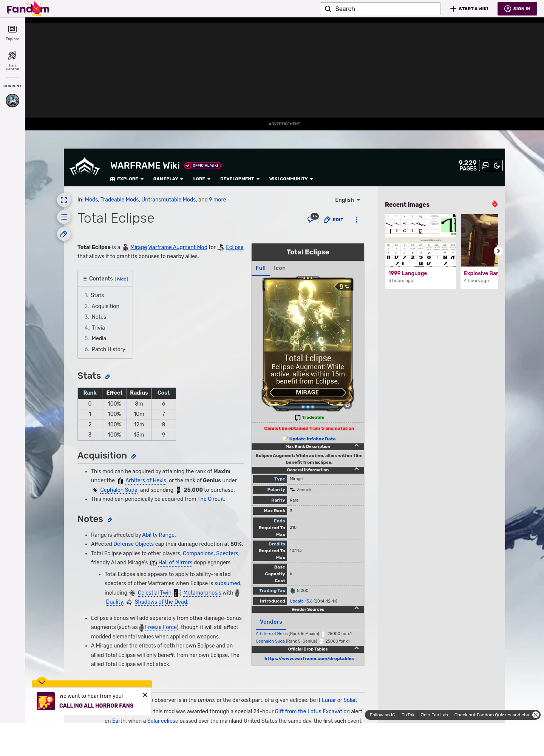This screenshot has width=544, height=756.
Task: Click the Arbiters of Hexis syndicate icon
Action: [x=120, y=481]
